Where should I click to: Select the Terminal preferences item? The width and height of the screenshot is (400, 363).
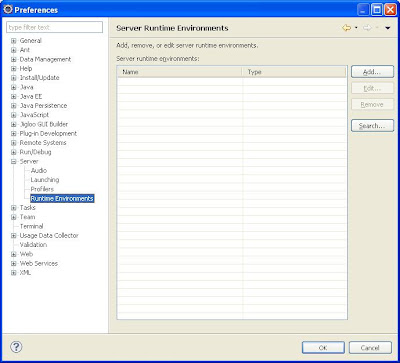pos(31,226)
